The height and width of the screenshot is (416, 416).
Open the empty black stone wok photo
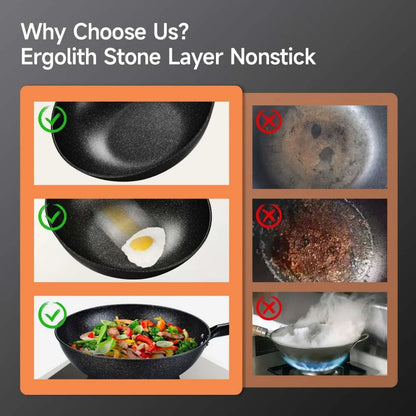pyautogui.click(x=132, y=143)
